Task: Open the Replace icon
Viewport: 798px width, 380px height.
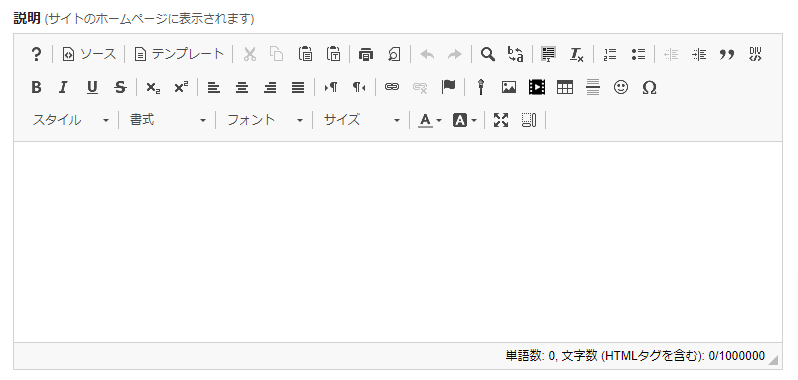Action: pos(516,54)
